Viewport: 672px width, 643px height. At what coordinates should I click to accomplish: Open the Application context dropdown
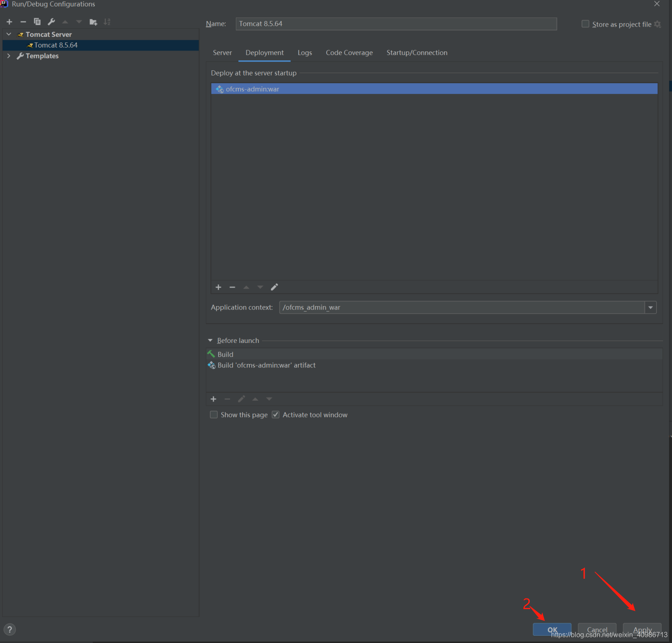click(650, 307)
